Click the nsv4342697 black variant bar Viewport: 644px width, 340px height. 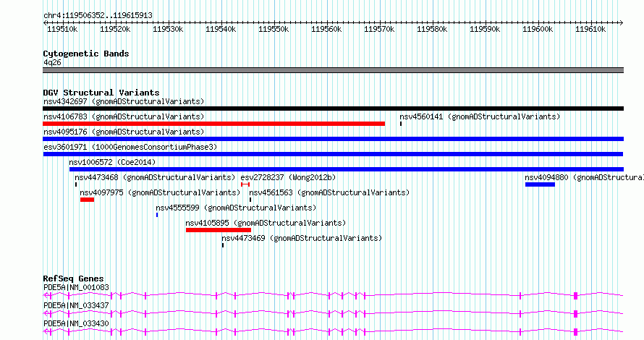(333, 109)
